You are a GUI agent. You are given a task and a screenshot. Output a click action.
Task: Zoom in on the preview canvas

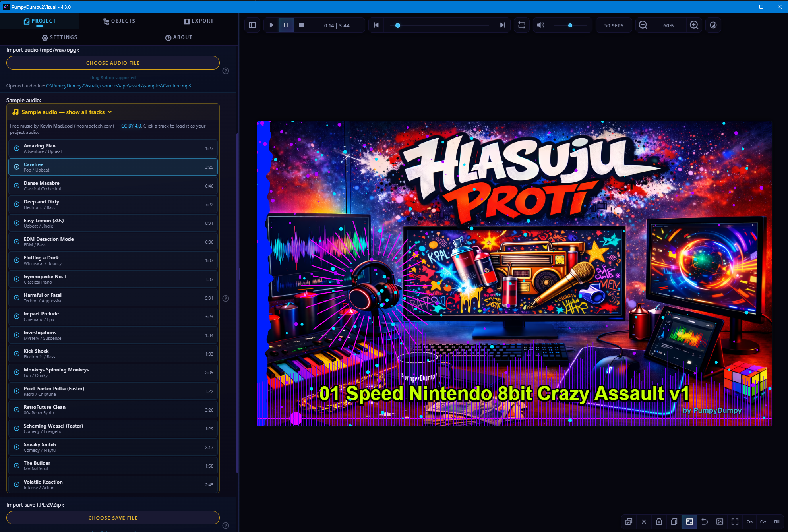coord(694,25)
